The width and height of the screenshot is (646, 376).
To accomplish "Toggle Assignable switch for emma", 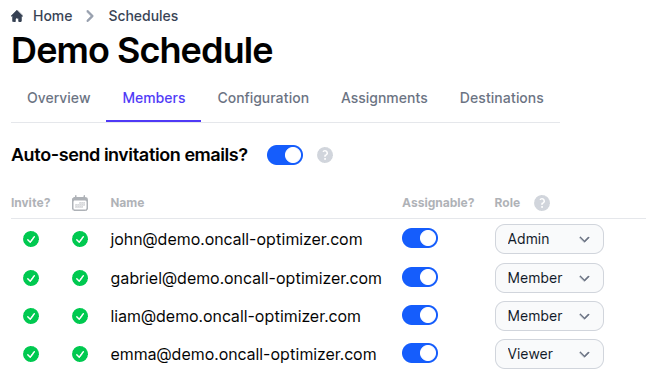I will (420, 353).
